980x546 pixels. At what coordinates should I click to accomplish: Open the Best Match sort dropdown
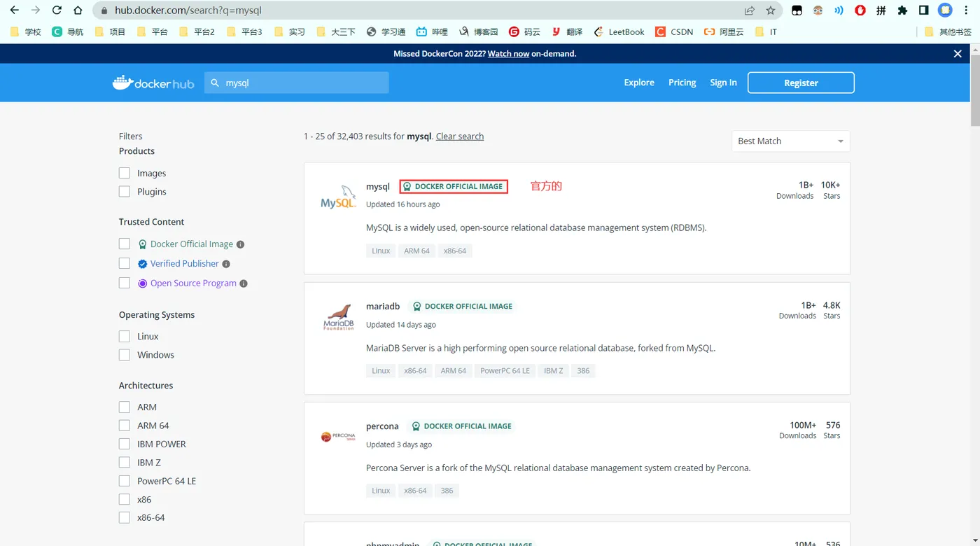(791, 141)
